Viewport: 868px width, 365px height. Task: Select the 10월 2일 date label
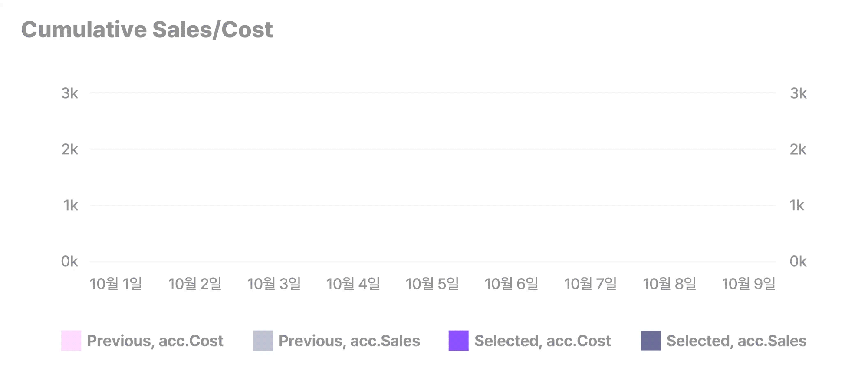195,284
